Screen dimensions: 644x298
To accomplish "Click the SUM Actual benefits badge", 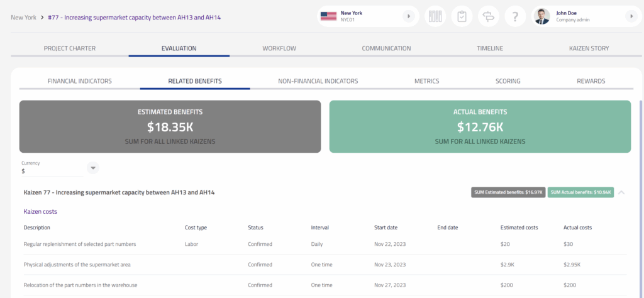I will coord(580,192).
